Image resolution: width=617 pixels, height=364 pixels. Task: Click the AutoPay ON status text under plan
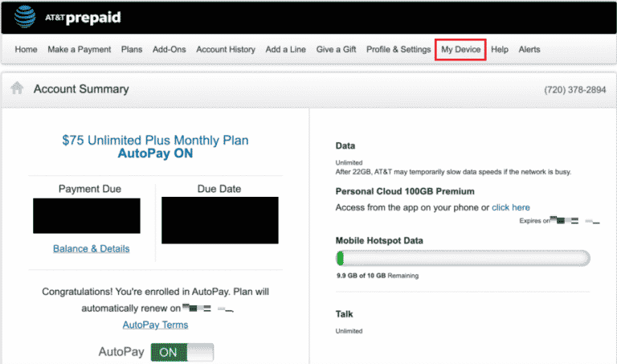click(x=155, y=153)
